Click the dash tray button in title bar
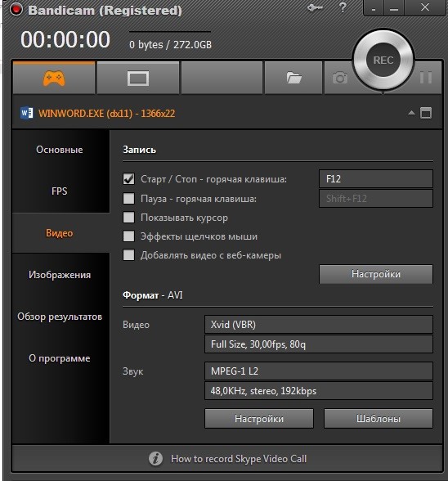Screen dimensions: 448x481 (x=373, y=8)
